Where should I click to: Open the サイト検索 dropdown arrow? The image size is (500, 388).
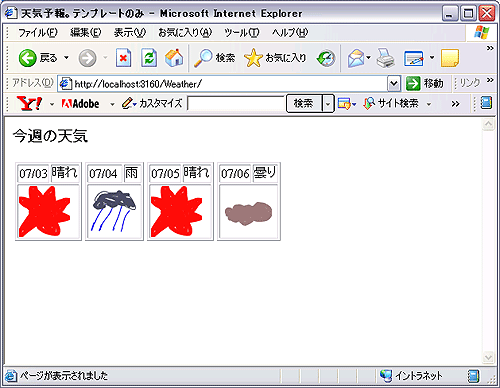coord(429,104)
